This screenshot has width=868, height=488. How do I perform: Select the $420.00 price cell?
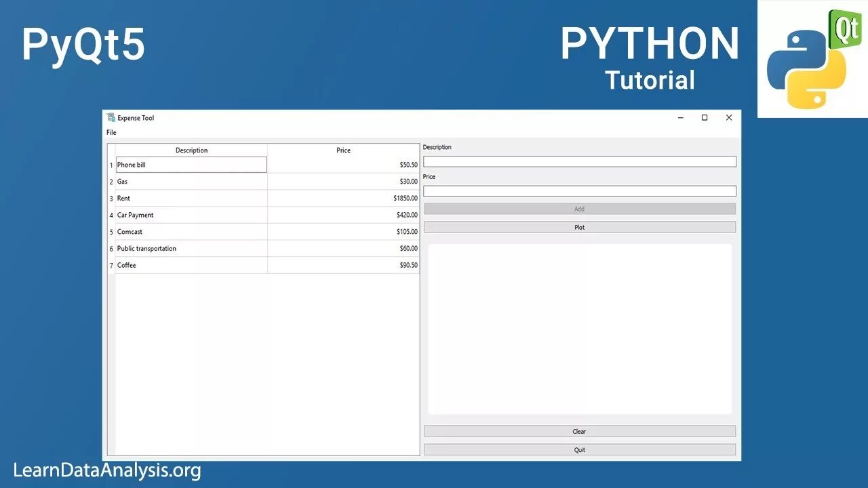pos(344,215)
